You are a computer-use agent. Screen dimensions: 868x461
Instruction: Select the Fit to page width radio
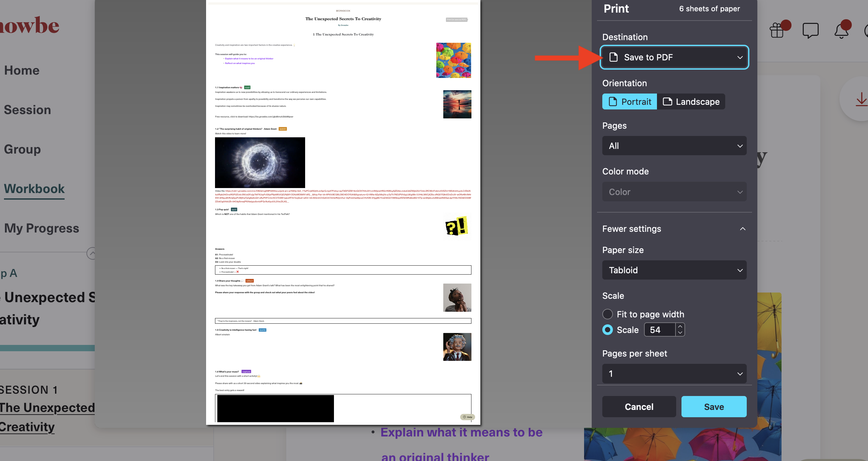[608, 314]
